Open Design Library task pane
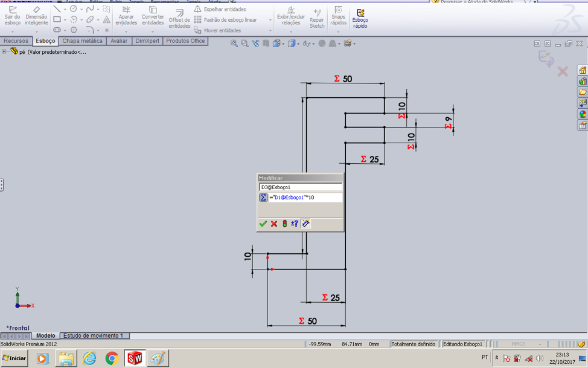The height and width of the screenshot is (368, 588). [x=583, y=81]
